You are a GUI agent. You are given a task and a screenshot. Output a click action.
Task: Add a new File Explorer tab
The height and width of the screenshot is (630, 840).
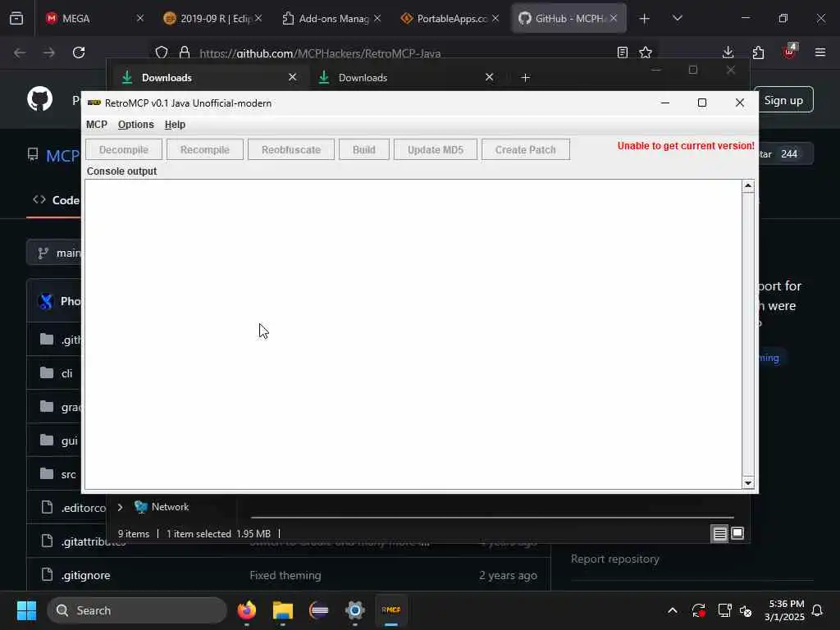[x=525, y=78]
